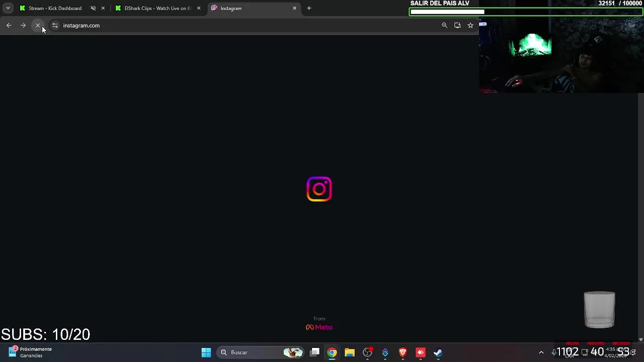
Task: Open the AnyDesk icon on the taskbar
Action: pyautogui.click(x=420, y=352)
